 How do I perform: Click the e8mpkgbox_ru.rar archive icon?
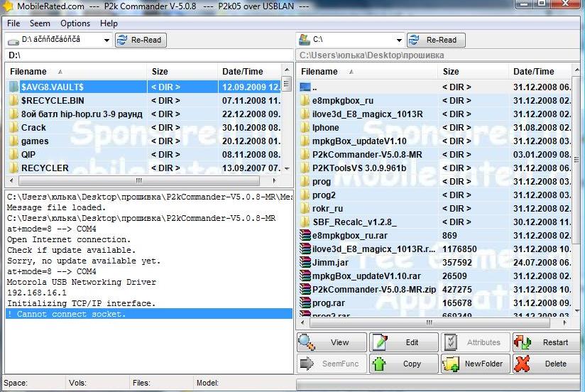tap(305, 236)
